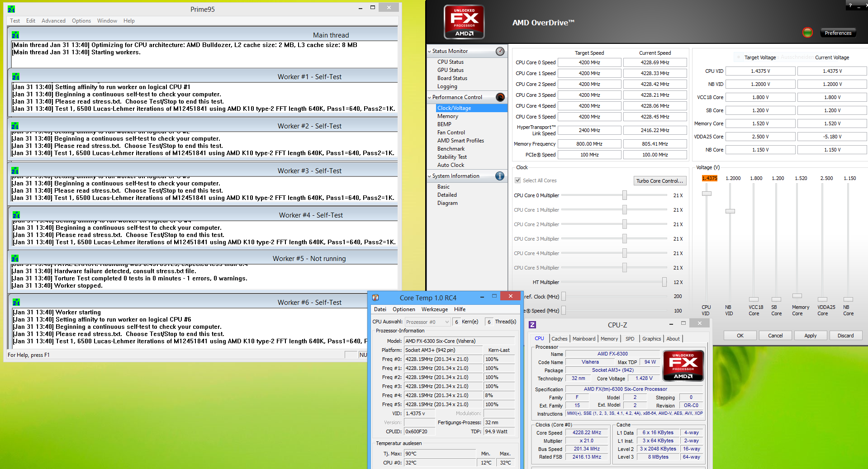Select GPU Status in the sidebar
This screenshot has height=469, width=868.
451,70
